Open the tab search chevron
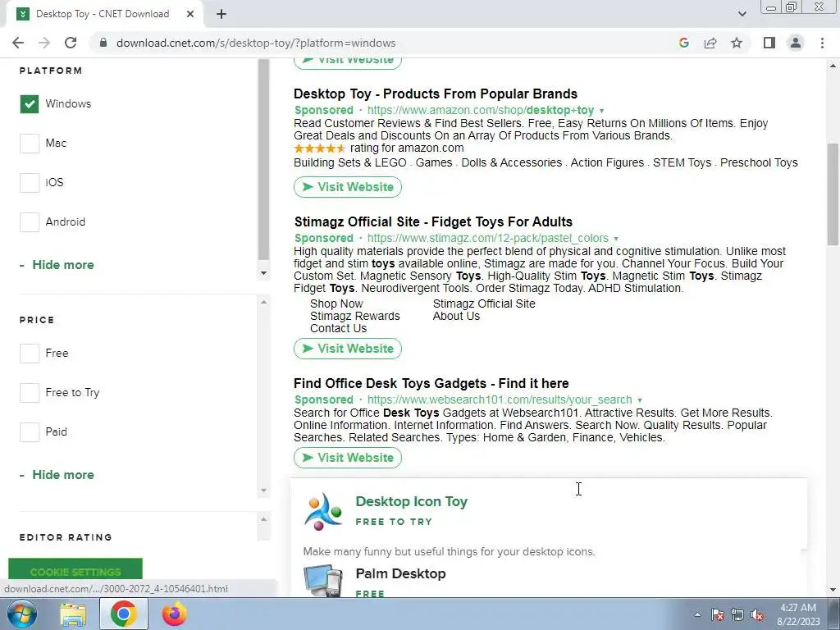Screen dimensions: 840x630 742,14
